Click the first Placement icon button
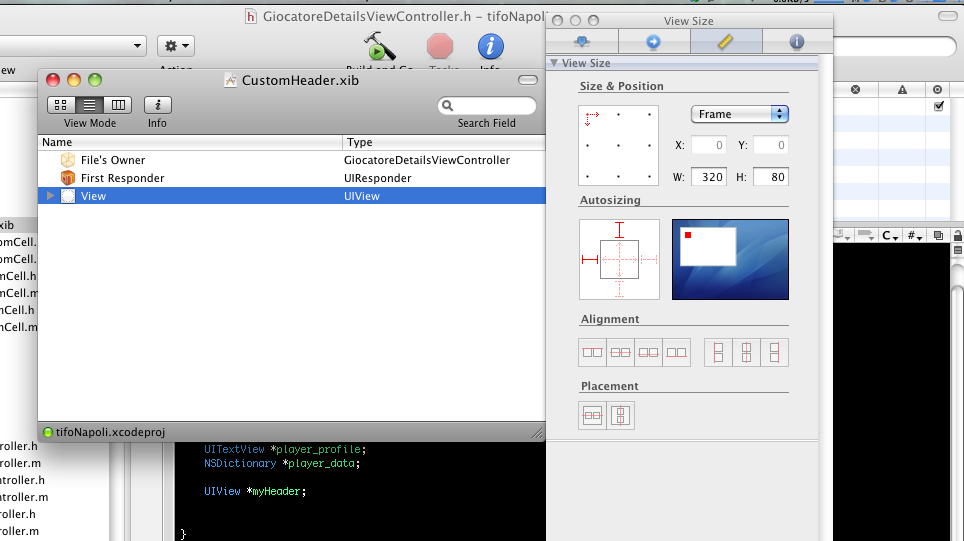Viewport: 964px width, 541px height. pyautogui.click(x=592, y=415)
